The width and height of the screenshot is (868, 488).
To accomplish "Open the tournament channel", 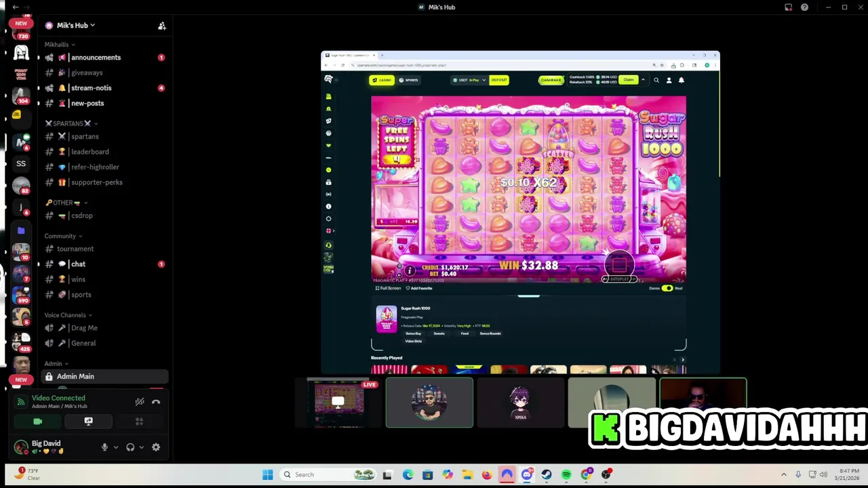I will click(104, 249).
